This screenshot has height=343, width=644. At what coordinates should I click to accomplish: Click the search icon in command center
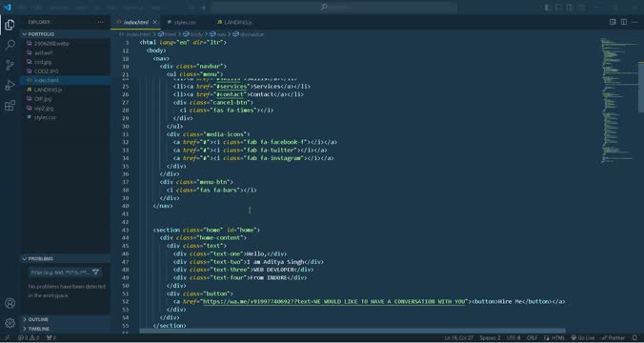[x=324, y=7]
